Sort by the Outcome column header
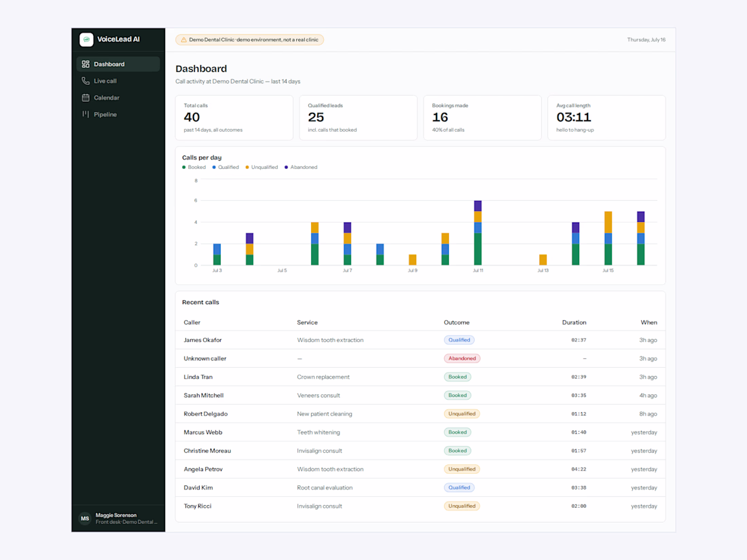 point(456,322)
